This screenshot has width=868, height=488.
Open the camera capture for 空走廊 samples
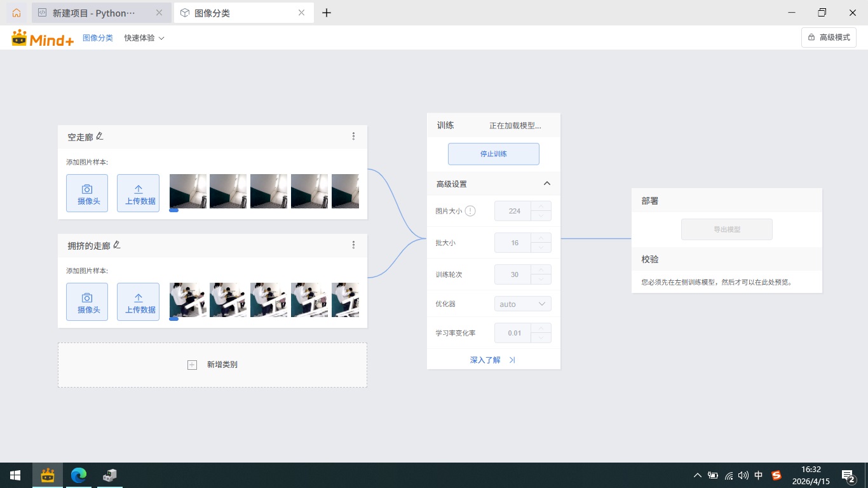pos(87,193)
